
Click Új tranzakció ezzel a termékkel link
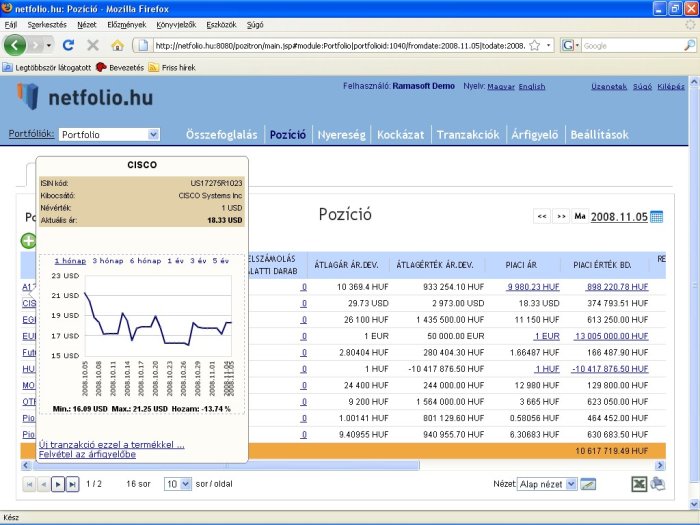coord(111,445)
